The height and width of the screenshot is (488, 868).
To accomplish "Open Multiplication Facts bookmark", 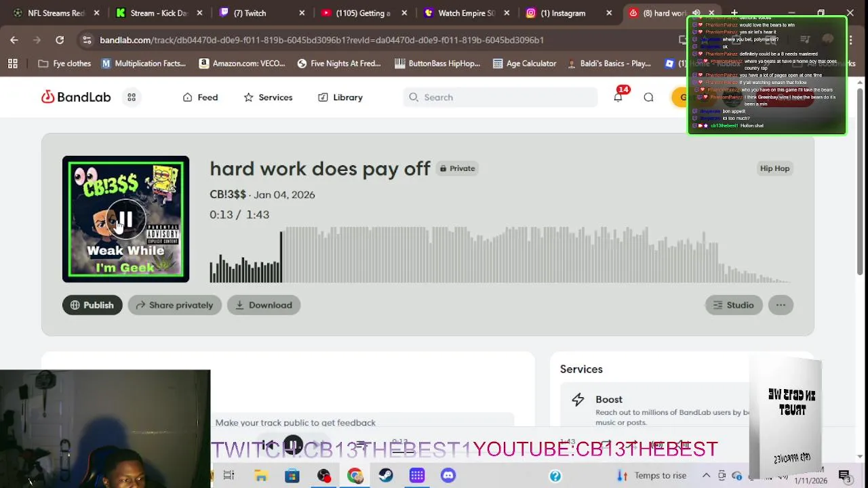I will (x=144, y=63).
